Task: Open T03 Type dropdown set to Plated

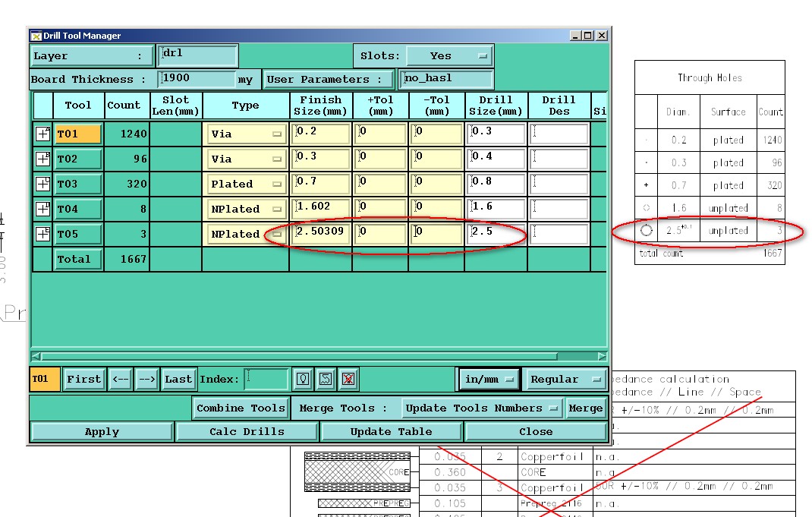Action: click(246, 184)
